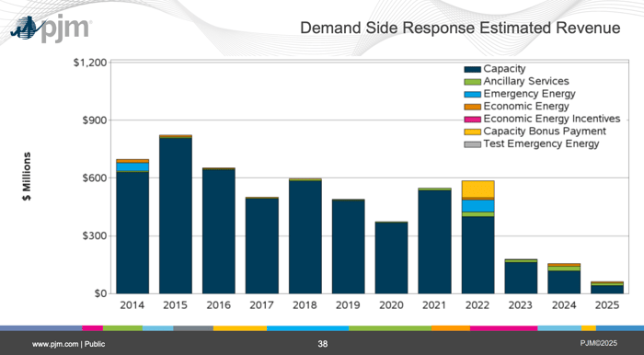The width and height of the screenshot is (644, 355).
Task: Click the 2016 x-axis label
Action: [x=219, y=305]
